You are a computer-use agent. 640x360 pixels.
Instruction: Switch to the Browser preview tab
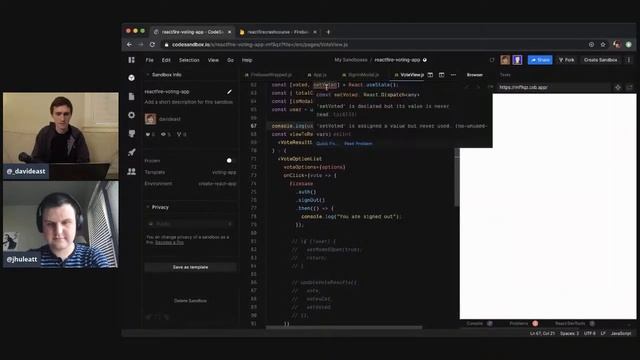point(474,75)
